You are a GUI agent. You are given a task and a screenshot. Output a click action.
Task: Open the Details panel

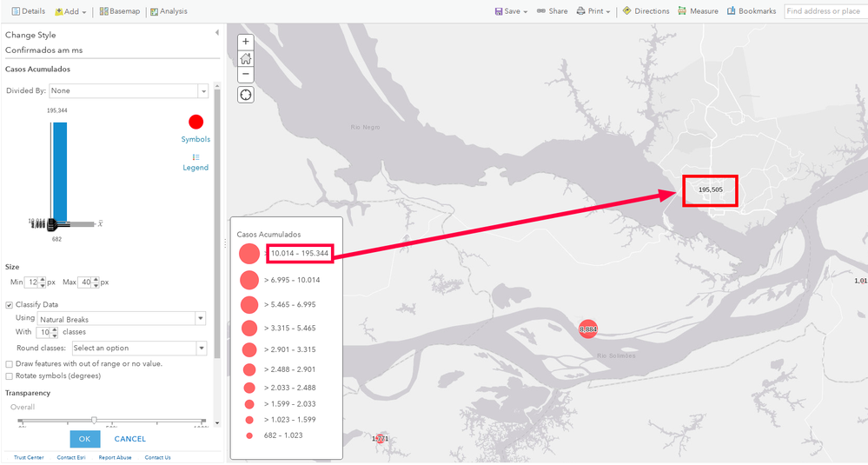28,11
